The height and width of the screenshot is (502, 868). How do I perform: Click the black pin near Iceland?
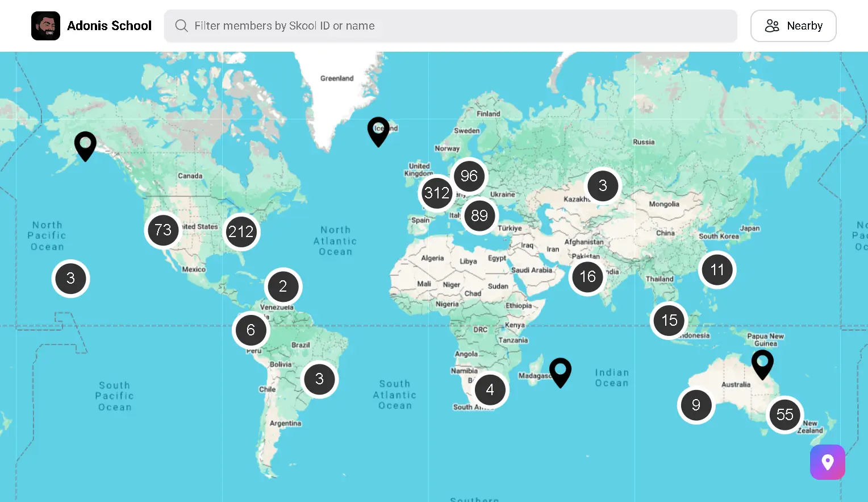tap(378, 131)
